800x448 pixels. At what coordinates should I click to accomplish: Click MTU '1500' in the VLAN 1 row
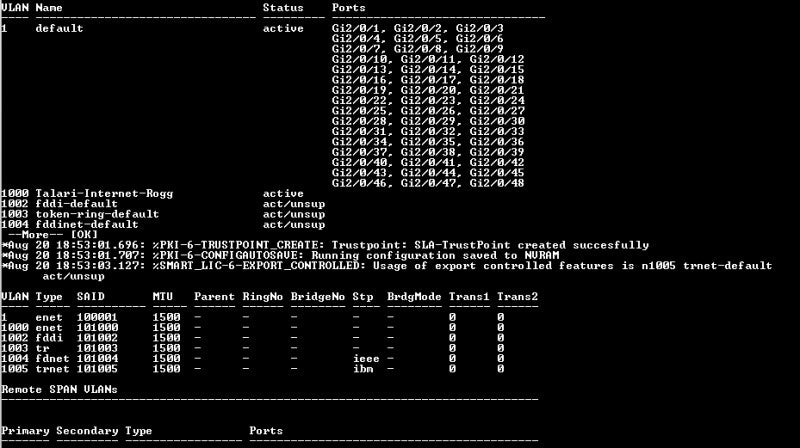tap(166, 317)
